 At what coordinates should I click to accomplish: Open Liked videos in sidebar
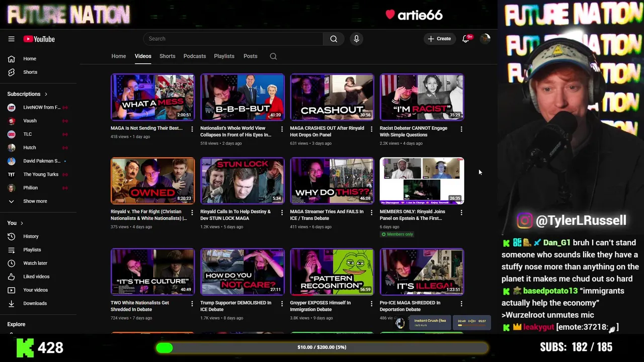click(38, 277)
